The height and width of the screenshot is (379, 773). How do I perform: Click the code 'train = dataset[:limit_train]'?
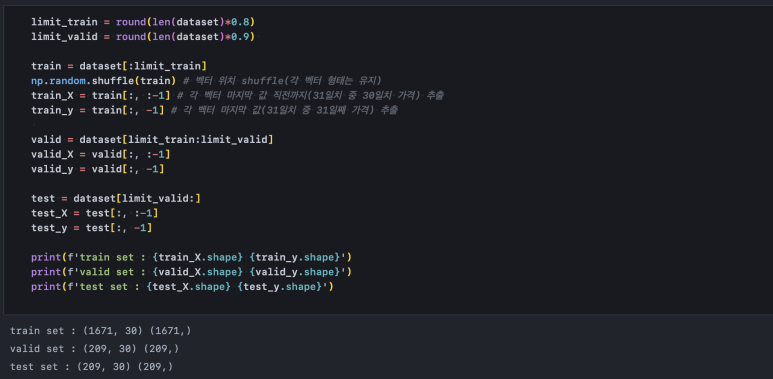(x=119, y=66)
